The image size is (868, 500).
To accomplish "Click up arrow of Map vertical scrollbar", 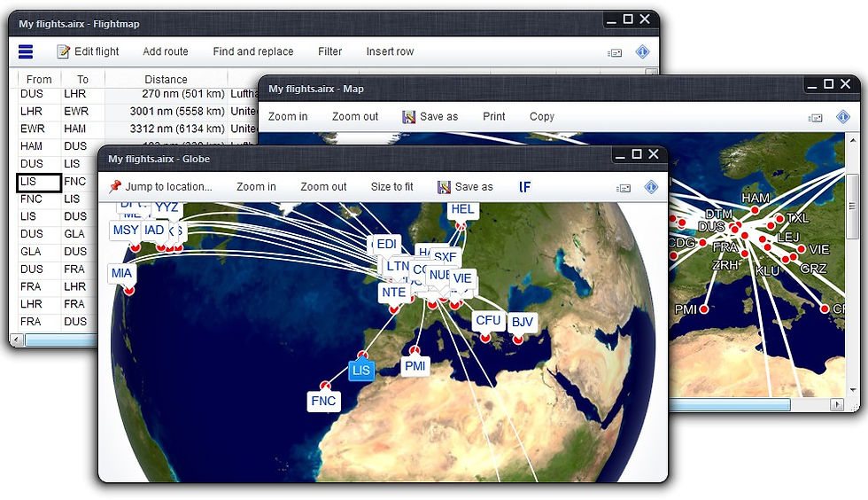I will [852, 141].
